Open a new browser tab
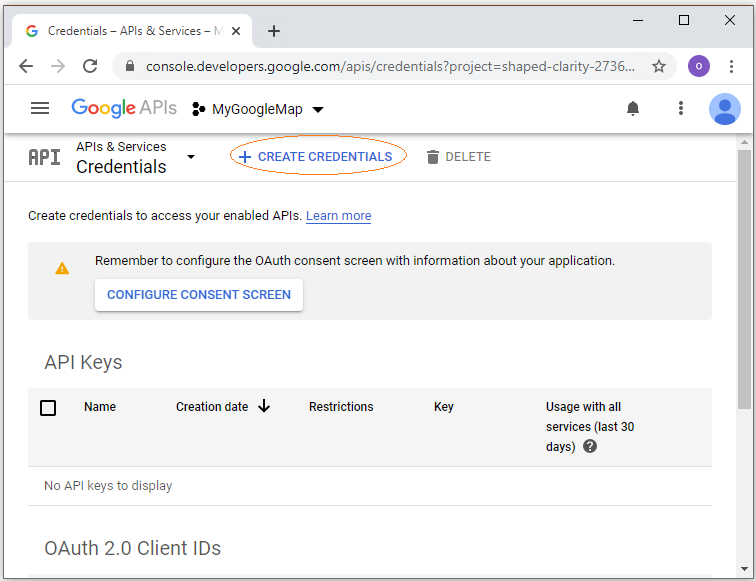The width and height of the screenshot is (756, 581). click(x=274, y=31)
